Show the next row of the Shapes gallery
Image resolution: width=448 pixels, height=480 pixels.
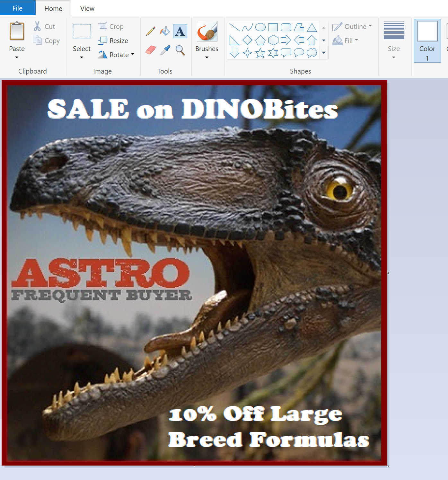(324, 40)
